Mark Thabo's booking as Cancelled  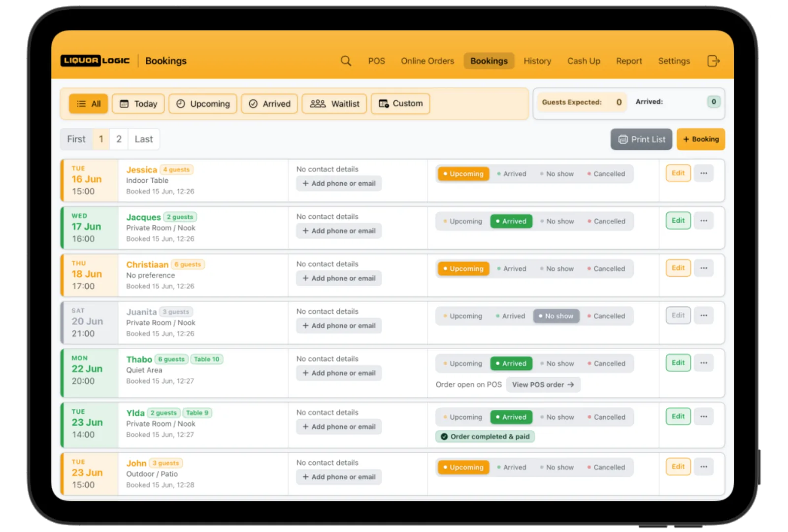click(x=606, y=364)
